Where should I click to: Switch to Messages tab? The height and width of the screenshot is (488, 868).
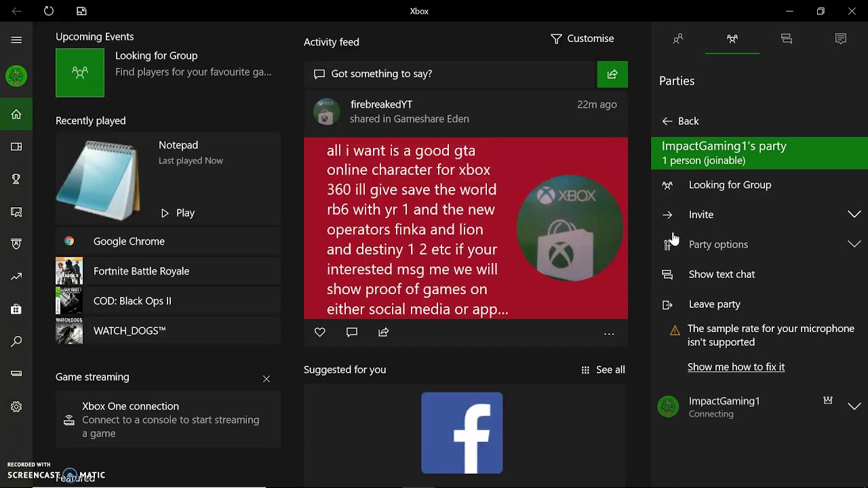click(x=787, y=39)
